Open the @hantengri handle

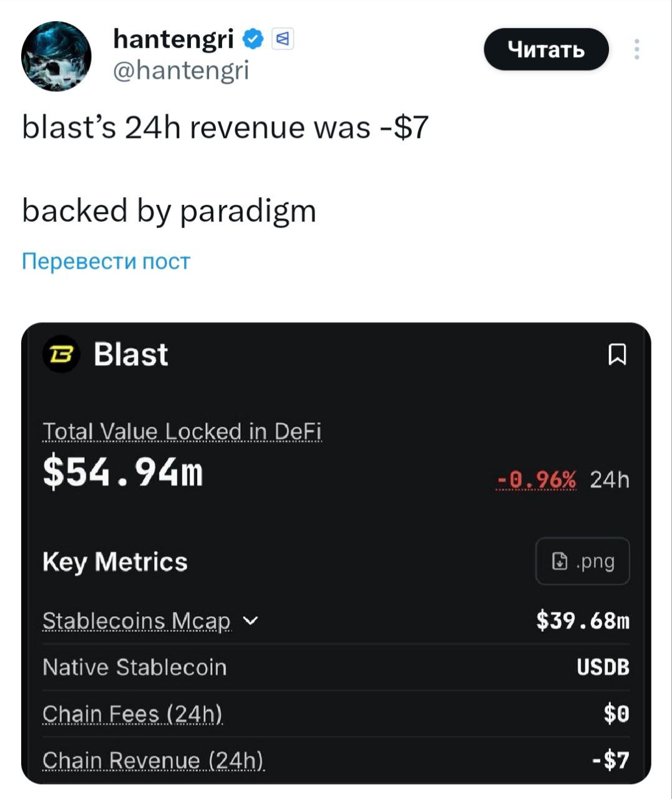tap(181, 70)
